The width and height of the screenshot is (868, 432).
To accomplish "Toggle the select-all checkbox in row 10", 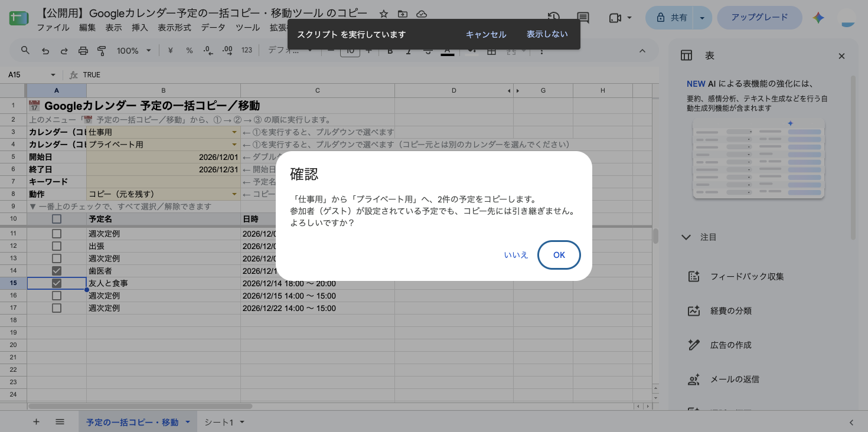I will pyautogui.click(x=57, y=219).
